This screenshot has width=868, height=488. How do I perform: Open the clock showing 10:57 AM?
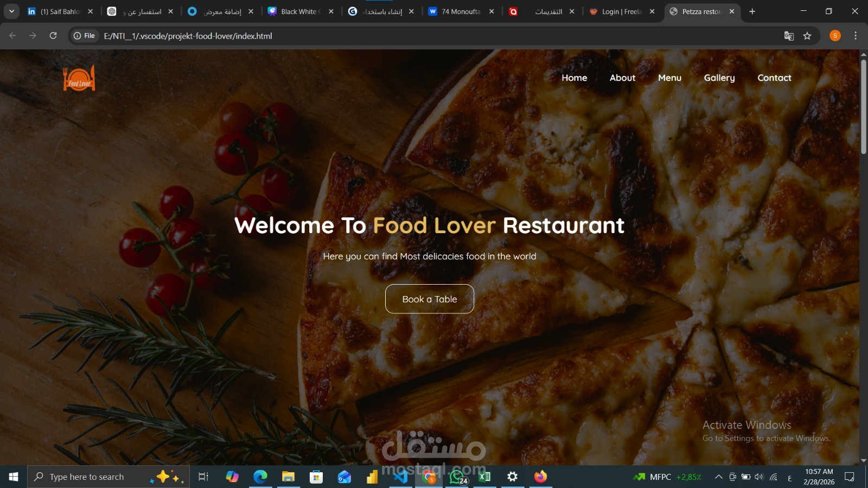click(819, 477)
